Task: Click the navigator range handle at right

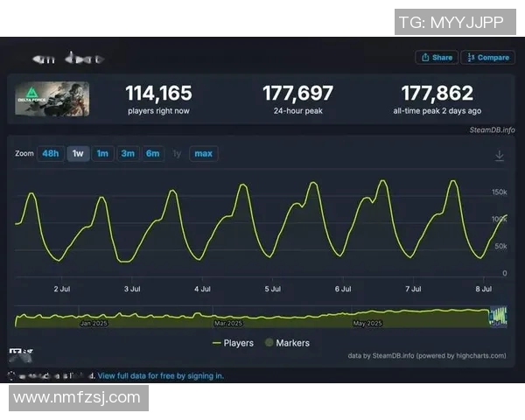Action: (x=507, y=317)
